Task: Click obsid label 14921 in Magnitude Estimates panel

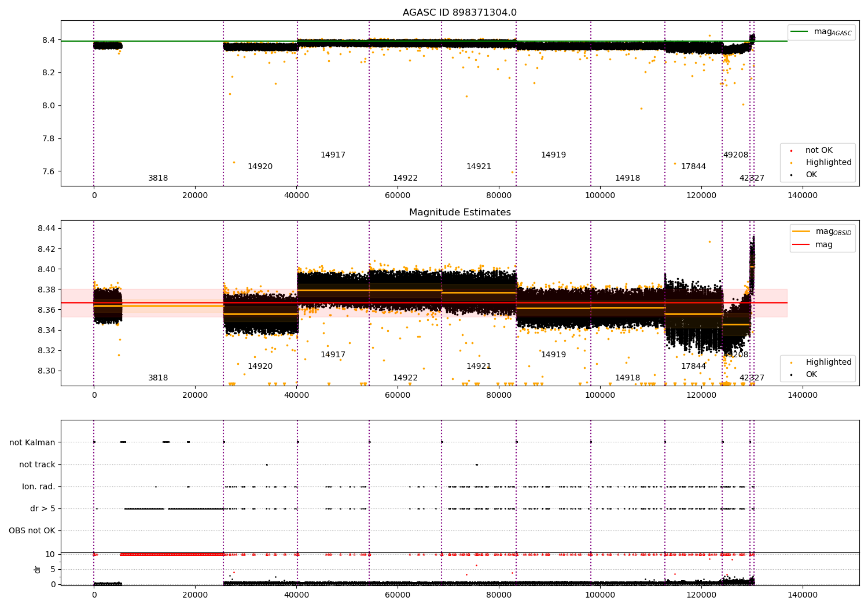Action: [479, 367]
